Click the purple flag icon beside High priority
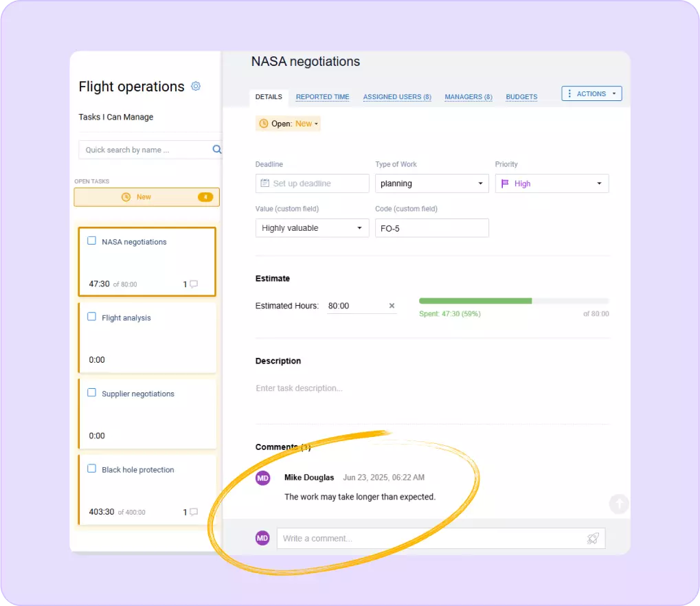The image size is (700, 606). (x=506, y=183)
